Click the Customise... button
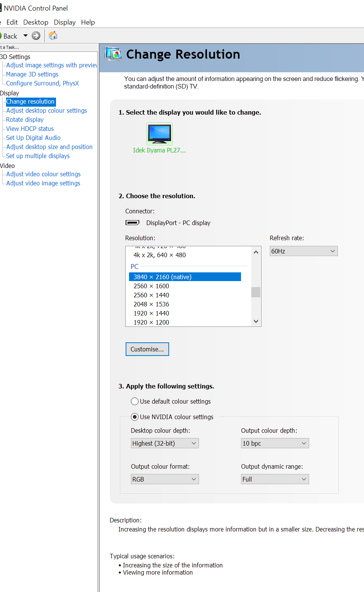Viewport: 364px width, 592px height. tap(147, 349)
